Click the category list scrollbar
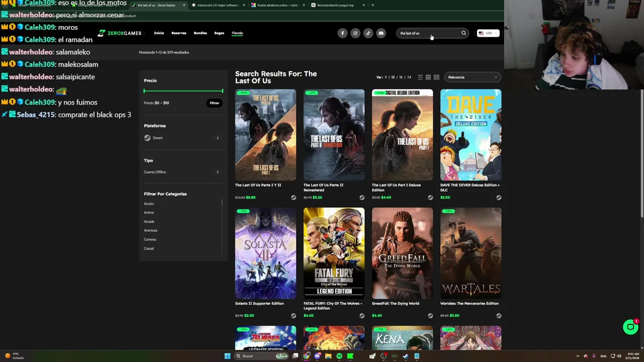This screenshot has height=362, width=644. point(222,203)
